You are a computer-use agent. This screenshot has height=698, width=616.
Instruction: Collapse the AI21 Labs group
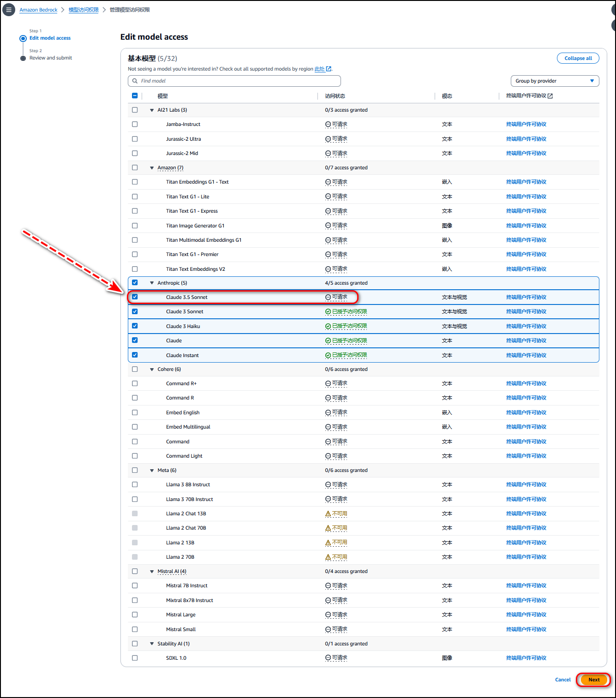152,110
